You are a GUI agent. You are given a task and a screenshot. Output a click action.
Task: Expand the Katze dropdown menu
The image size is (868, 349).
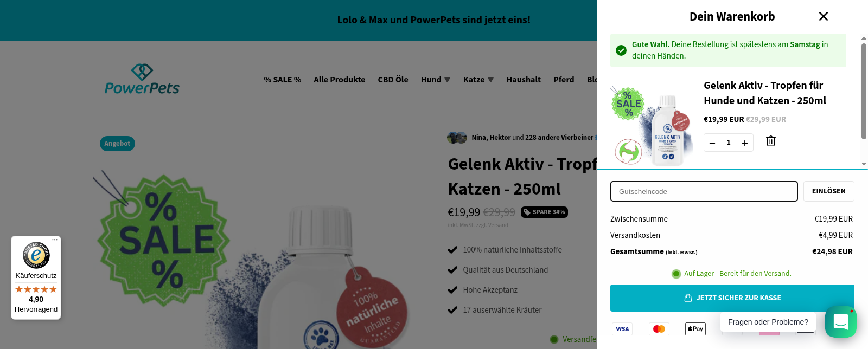pyautogui.click(x=478, y=80)
